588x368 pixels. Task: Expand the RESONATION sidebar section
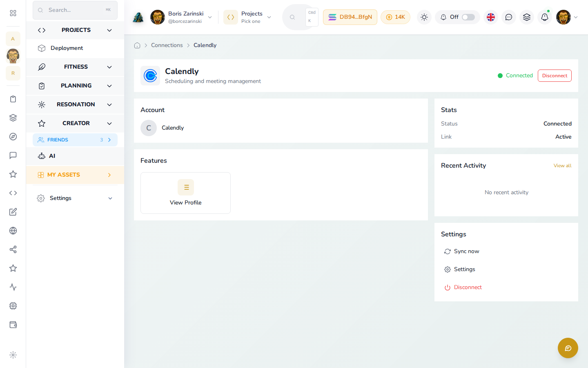pos(75,104)
